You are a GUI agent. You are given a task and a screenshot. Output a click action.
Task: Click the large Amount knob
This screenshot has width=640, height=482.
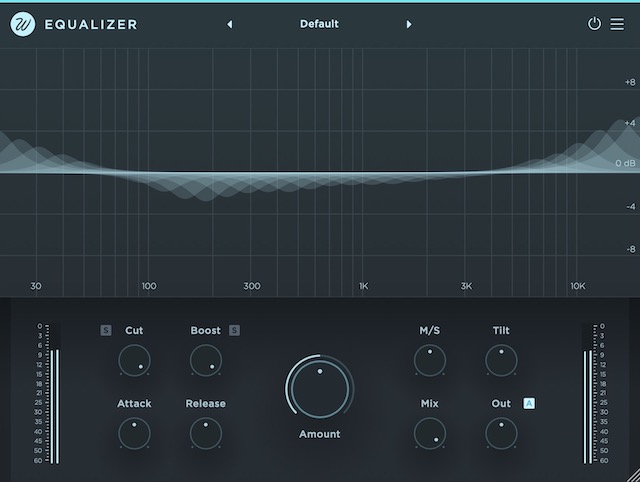[x=319, y=388]
